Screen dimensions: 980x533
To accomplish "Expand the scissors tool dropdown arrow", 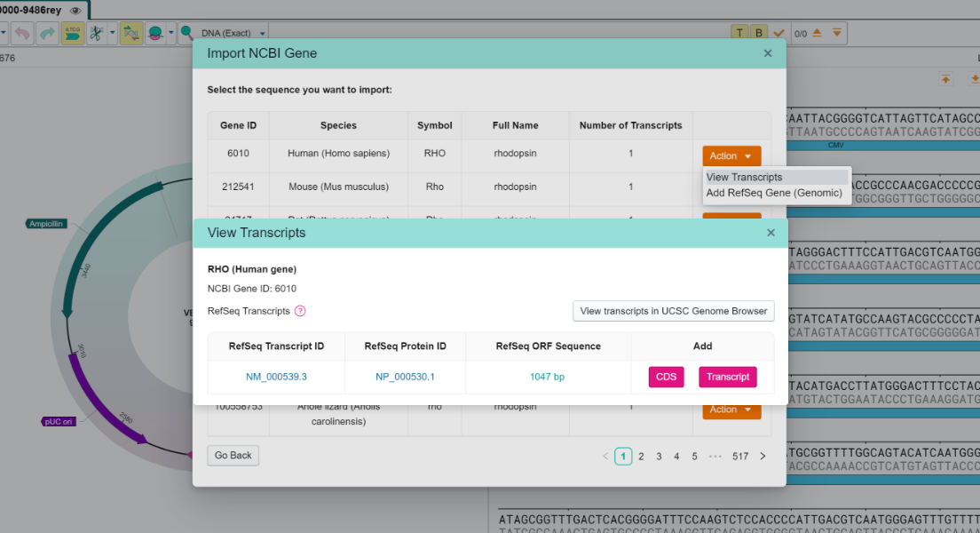I will coord(113,33).
